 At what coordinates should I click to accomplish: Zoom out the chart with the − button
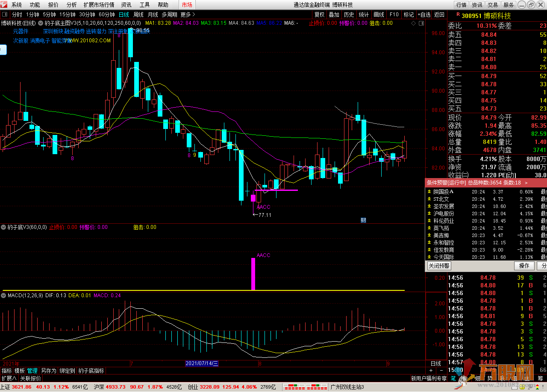pyautogui.click(x=441, y=371)
